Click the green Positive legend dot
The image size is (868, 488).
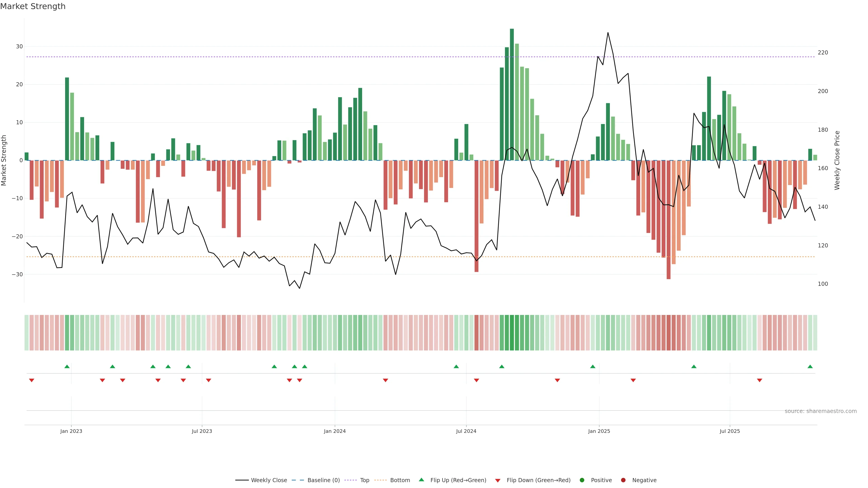[582, 480]
